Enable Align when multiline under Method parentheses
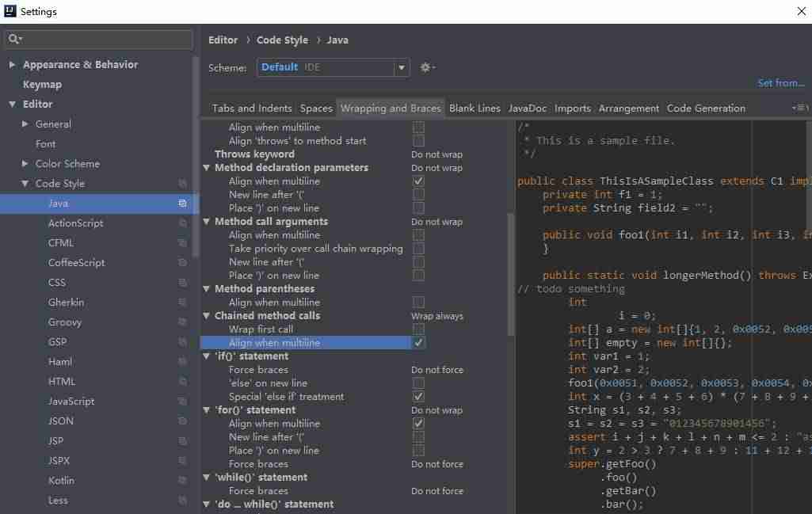 point(418,303)
